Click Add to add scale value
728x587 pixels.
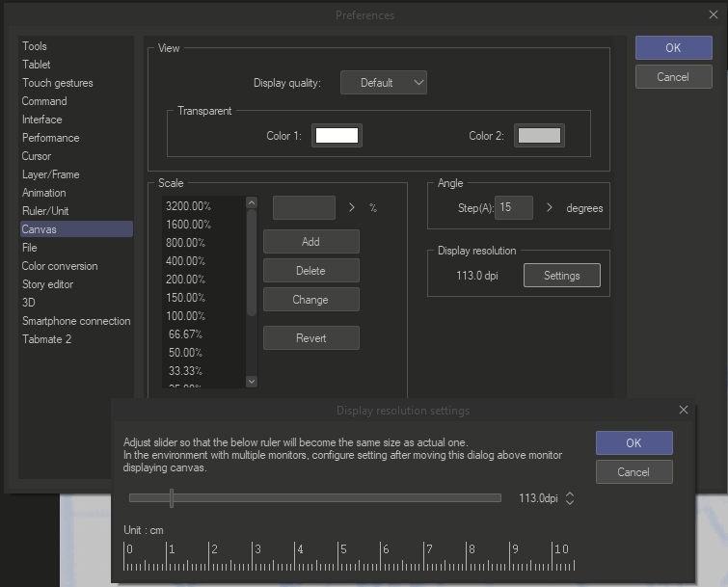tap(310, 242)
